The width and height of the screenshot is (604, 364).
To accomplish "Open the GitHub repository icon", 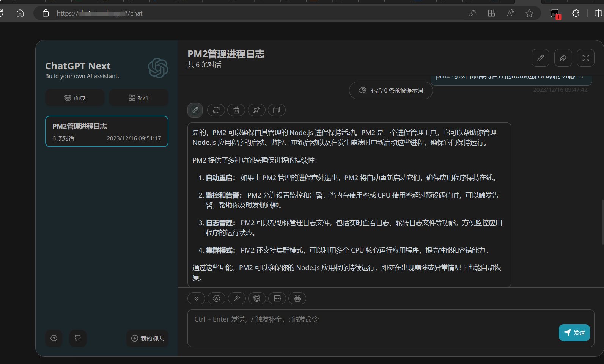I will point(78,338).
